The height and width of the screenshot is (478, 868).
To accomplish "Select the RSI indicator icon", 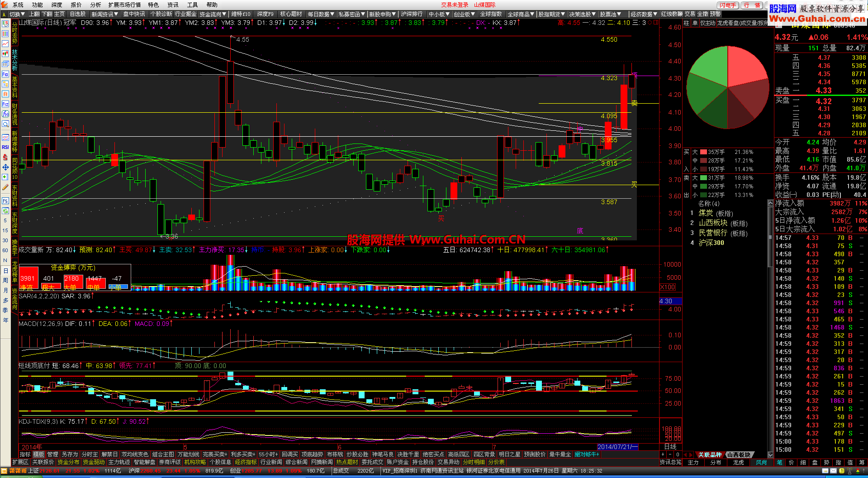I will tap(5, 147).
